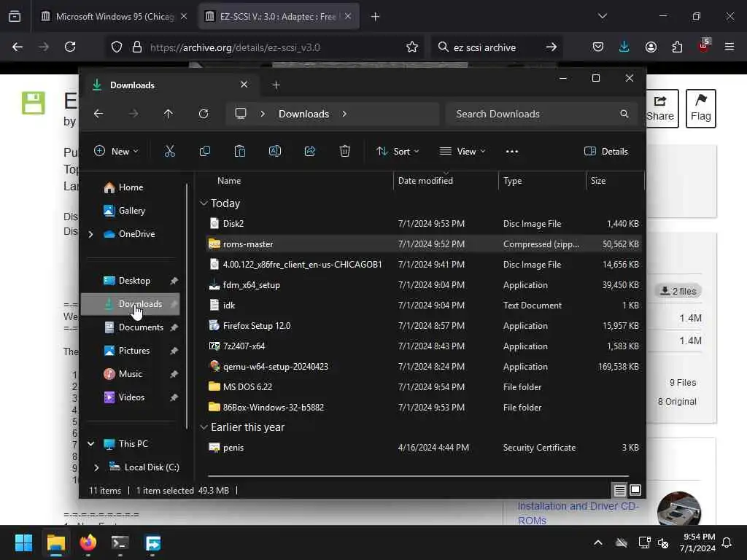This screenshot has height=560, width=747.
Task: Open the See more three-dots menu
Action: tap(511, 152)
